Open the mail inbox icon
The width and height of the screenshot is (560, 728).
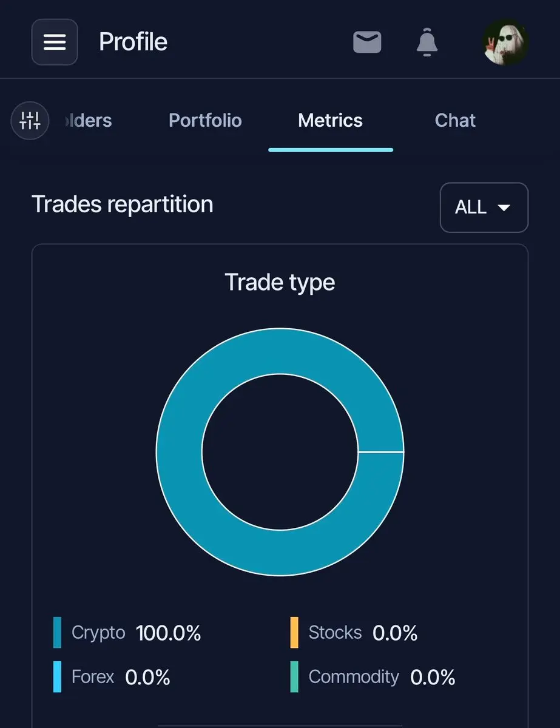tap(367, 42)
